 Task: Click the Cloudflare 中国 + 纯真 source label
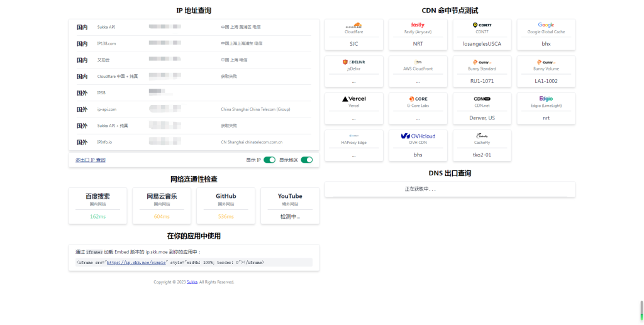tap(118, 76)
